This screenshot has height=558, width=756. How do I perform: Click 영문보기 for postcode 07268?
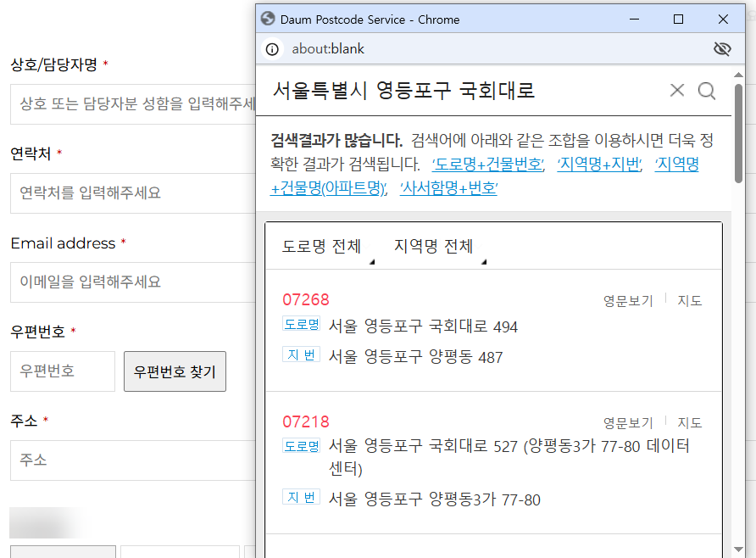click(x=628, y=301)
